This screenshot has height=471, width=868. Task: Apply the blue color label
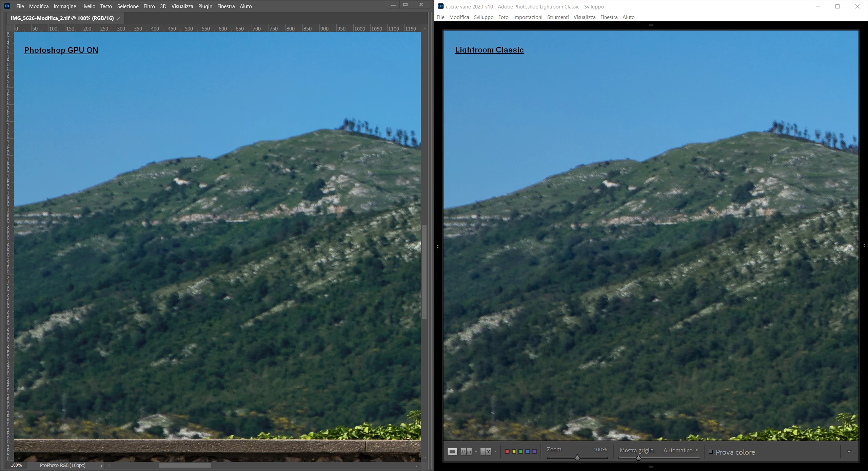coord(528,451)
